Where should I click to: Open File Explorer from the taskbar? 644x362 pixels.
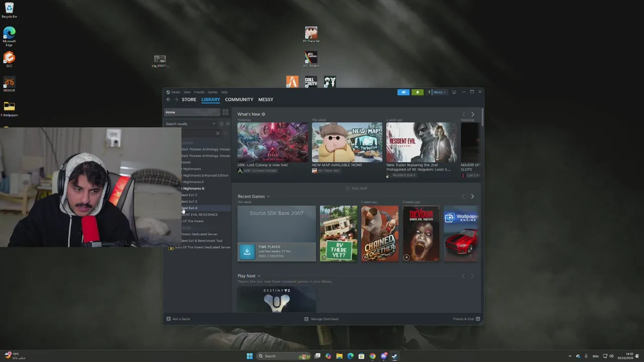[x=339, y=356]
